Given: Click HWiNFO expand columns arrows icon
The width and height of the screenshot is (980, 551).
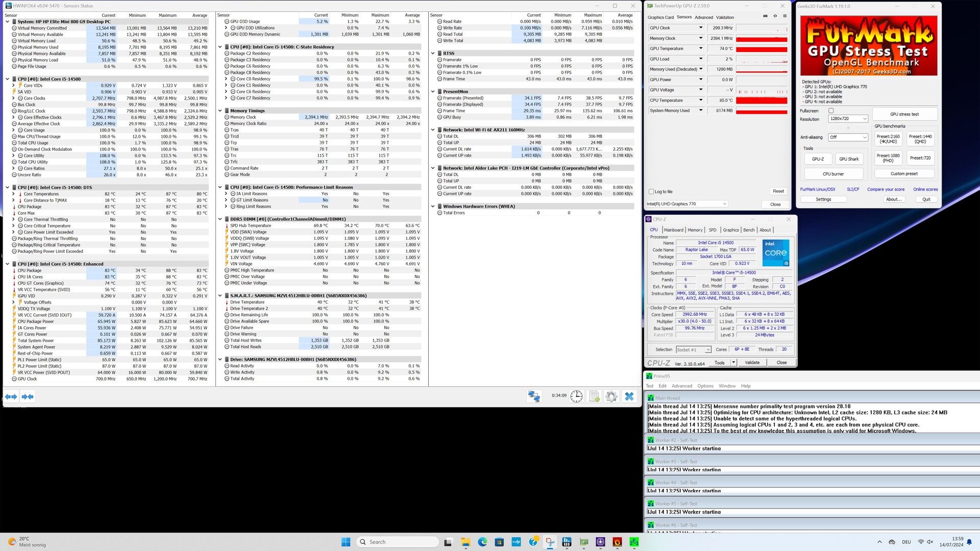Looking at the screenshot, I should tap(11, 396).
